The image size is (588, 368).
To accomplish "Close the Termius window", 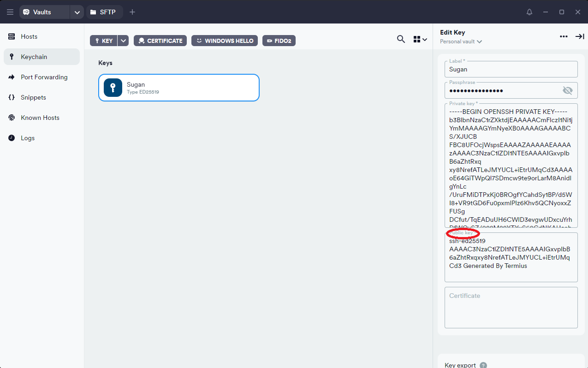I will pos(577,12).
